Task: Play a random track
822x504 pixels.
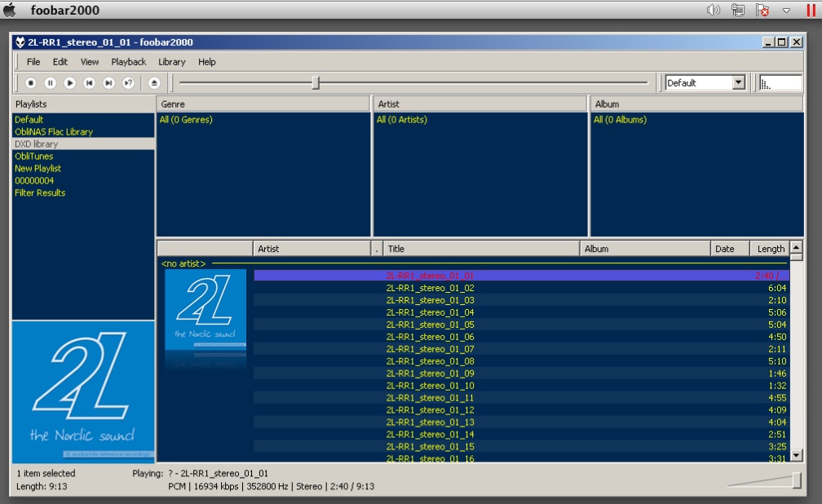Action: click(128, 83)
